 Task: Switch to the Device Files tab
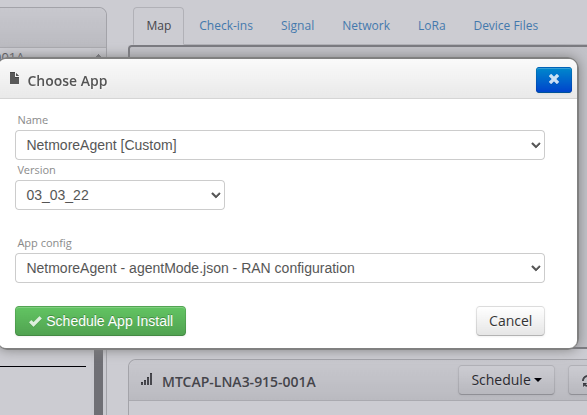coord(506,25)
